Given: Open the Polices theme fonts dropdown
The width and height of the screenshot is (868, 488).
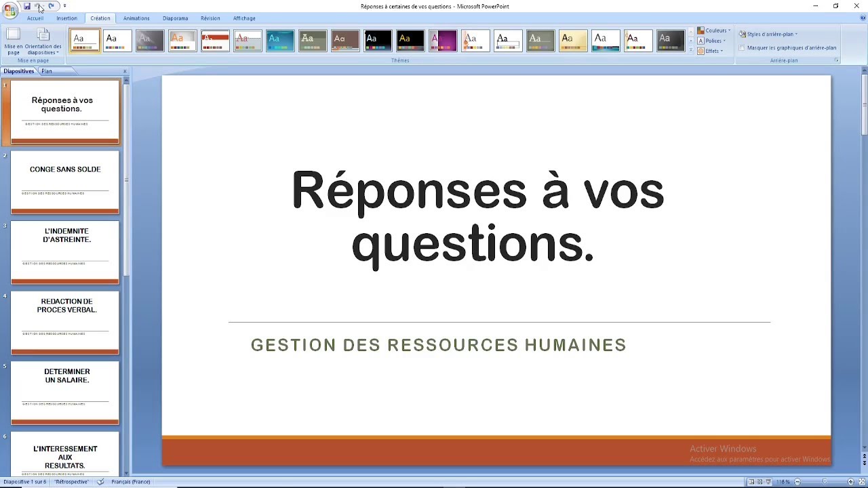Looking at the screenshot, I should click(x=712, y=41).
